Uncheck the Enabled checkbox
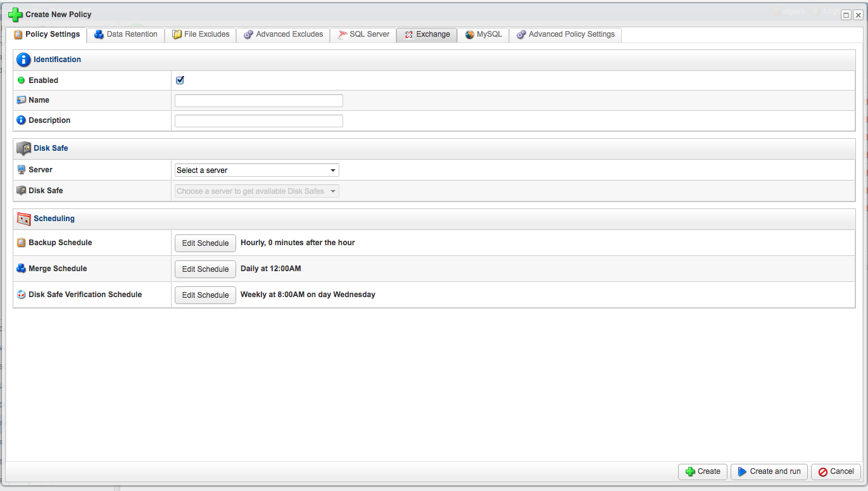The width and height of the screenshot is (868, 491). pos(180,80)
